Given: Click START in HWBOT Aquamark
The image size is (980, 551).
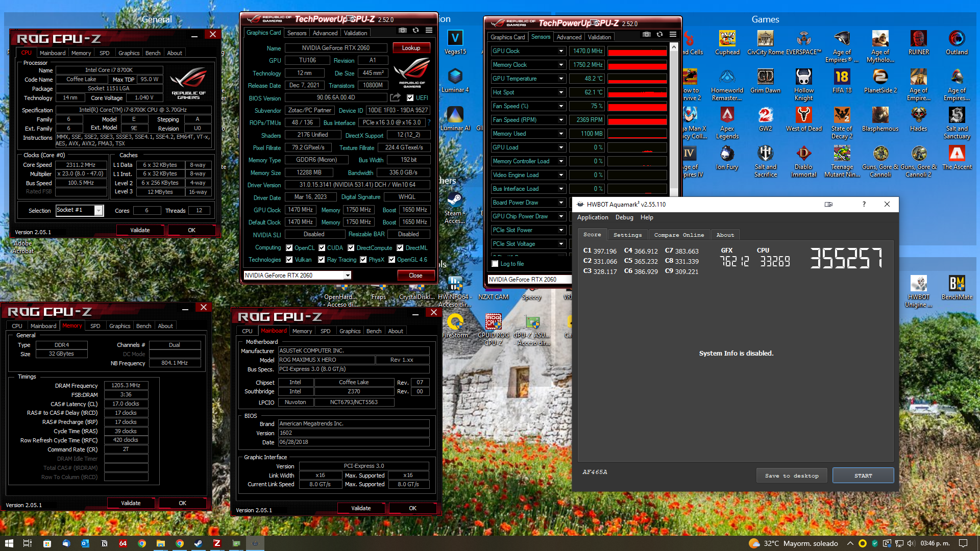Looking at the screenshot, I should 863,475.
